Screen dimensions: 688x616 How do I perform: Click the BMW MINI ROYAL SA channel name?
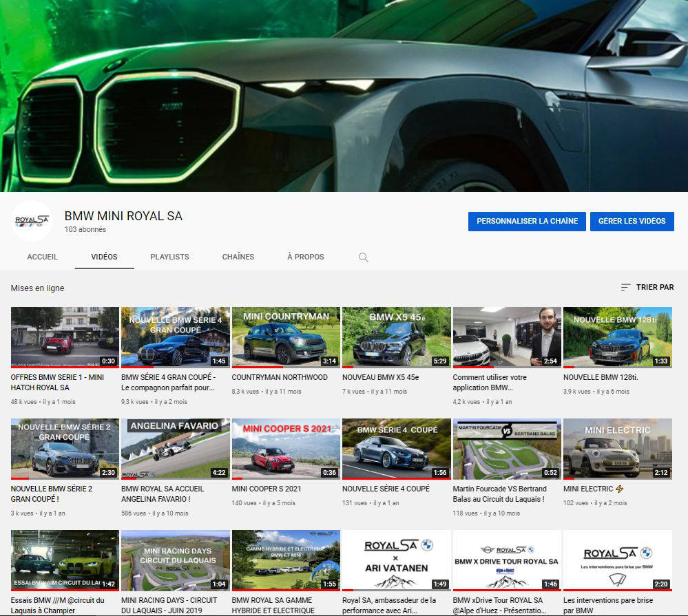[123, 216]
